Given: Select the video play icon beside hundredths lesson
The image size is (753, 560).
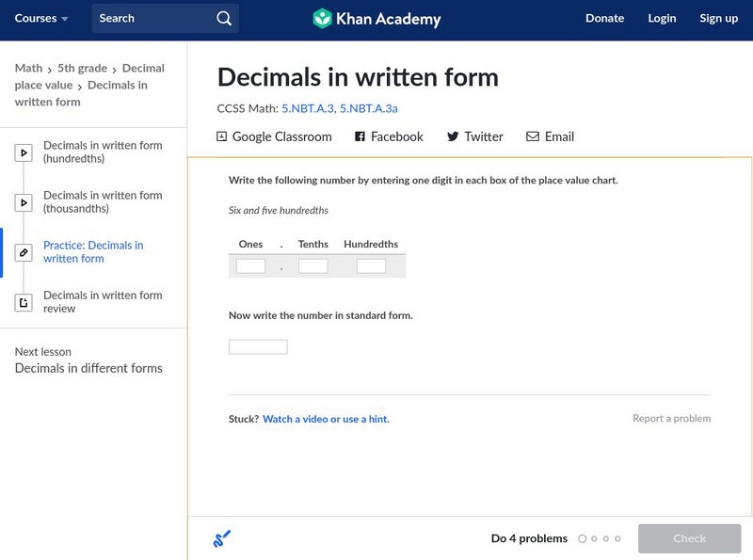Looking at the screenshot, I should (24, 152).
